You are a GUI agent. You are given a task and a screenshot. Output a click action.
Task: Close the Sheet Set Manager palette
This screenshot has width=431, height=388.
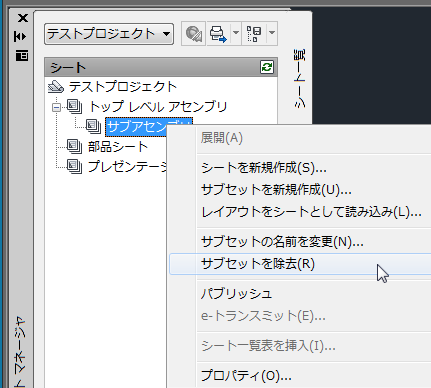23,18
